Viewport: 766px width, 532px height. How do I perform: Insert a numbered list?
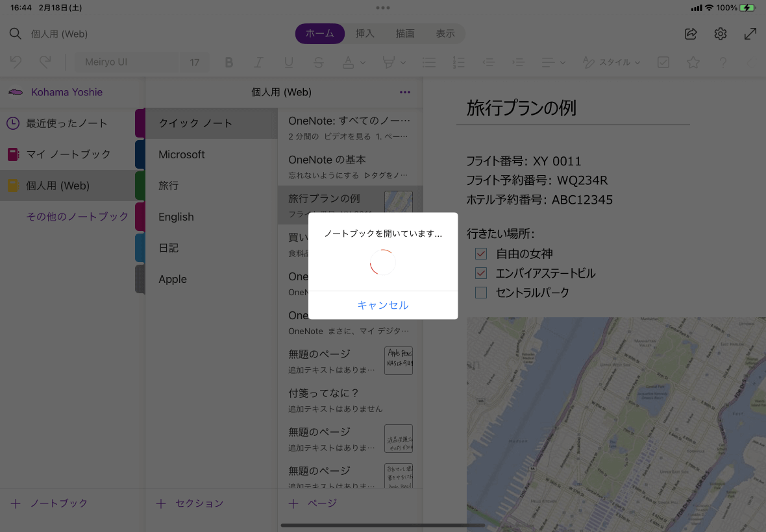click(459, 62)
